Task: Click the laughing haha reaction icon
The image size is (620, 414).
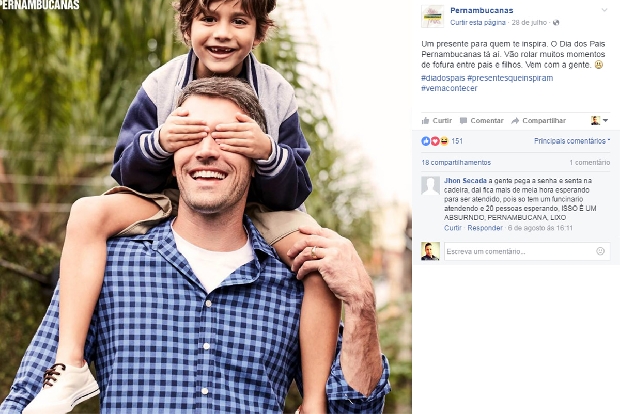Action: (444, 141)
